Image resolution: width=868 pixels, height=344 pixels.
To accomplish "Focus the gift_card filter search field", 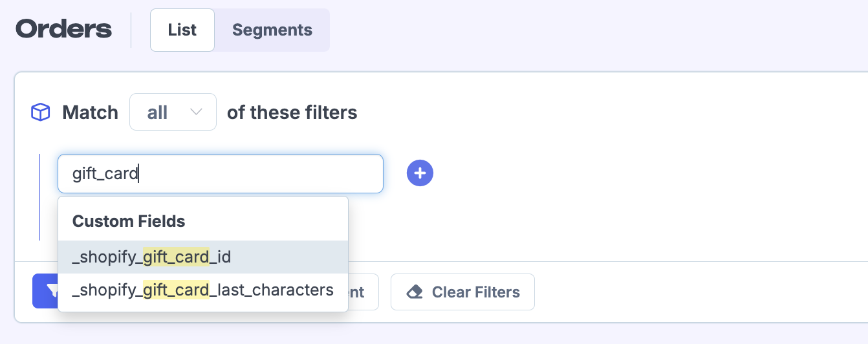I will coord(220,173).
